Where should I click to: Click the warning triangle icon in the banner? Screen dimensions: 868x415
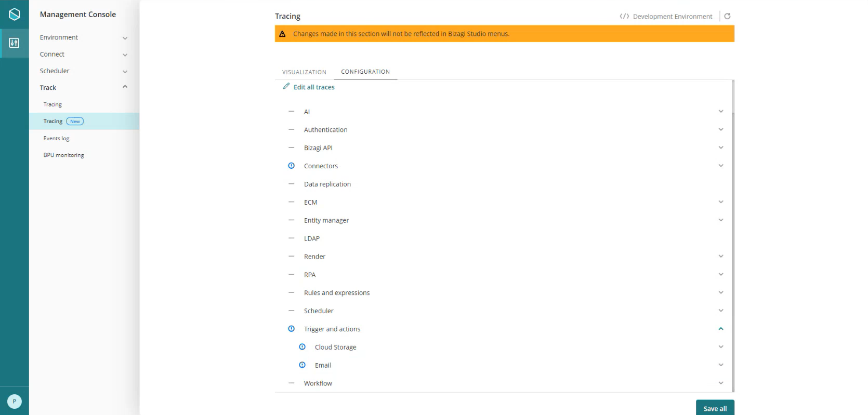coord(282,34)
